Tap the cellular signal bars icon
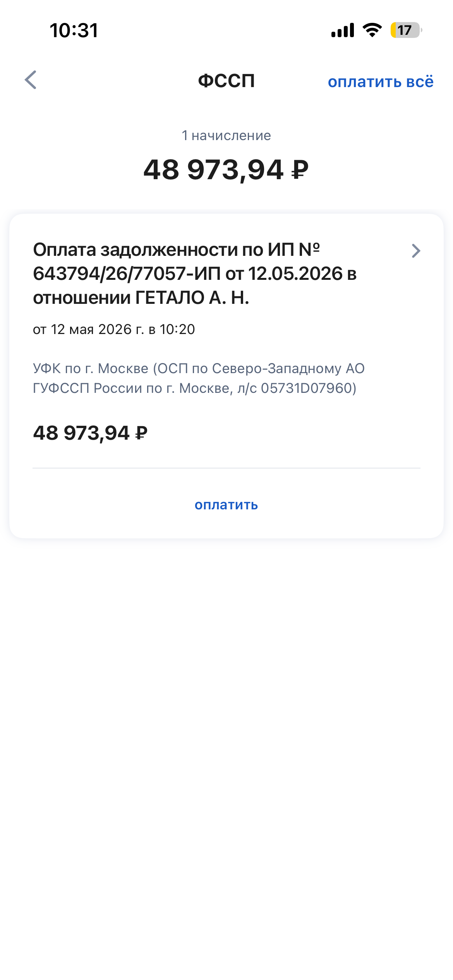Image resolution: width=453 pixels, height=980 pixels. click(343, 30)
